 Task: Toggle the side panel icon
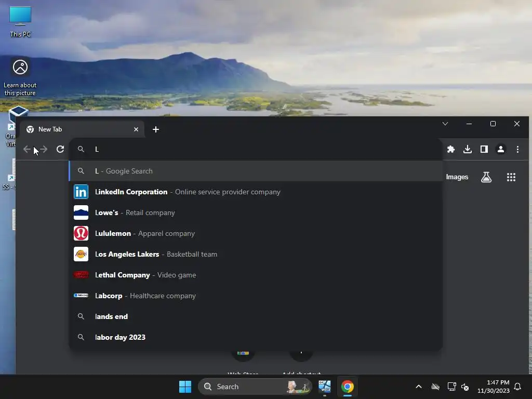(x=484, y=149)
